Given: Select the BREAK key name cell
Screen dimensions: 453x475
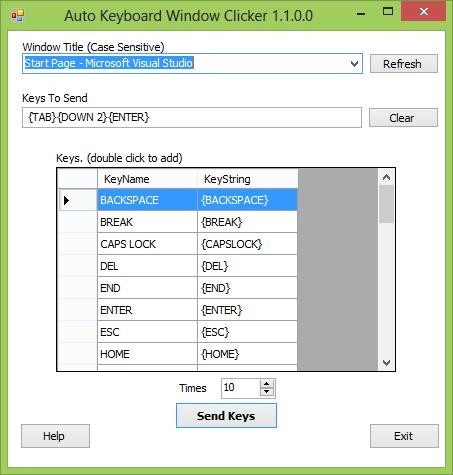Looking at the screenshot, I should 147,222.
